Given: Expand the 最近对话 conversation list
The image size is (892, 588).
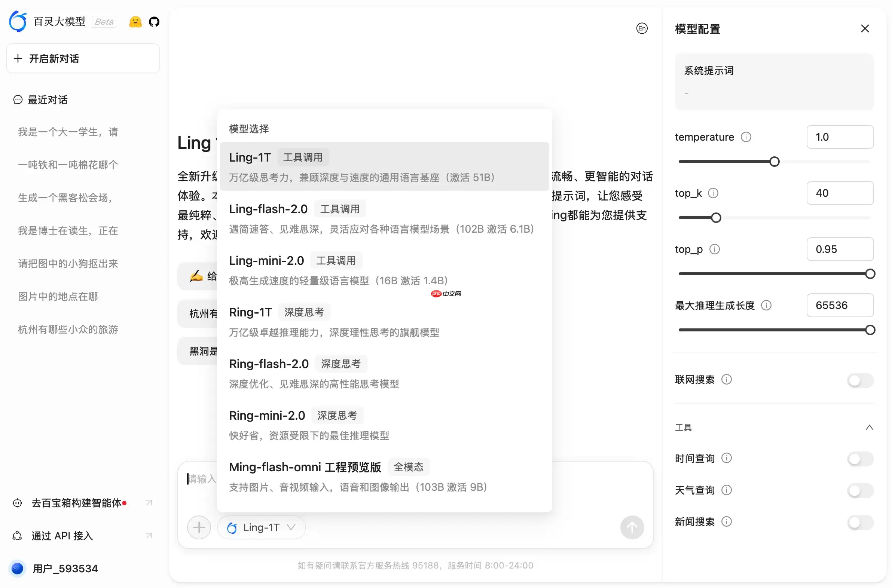Looking at the screenshot, I should [x=47, y=99].
